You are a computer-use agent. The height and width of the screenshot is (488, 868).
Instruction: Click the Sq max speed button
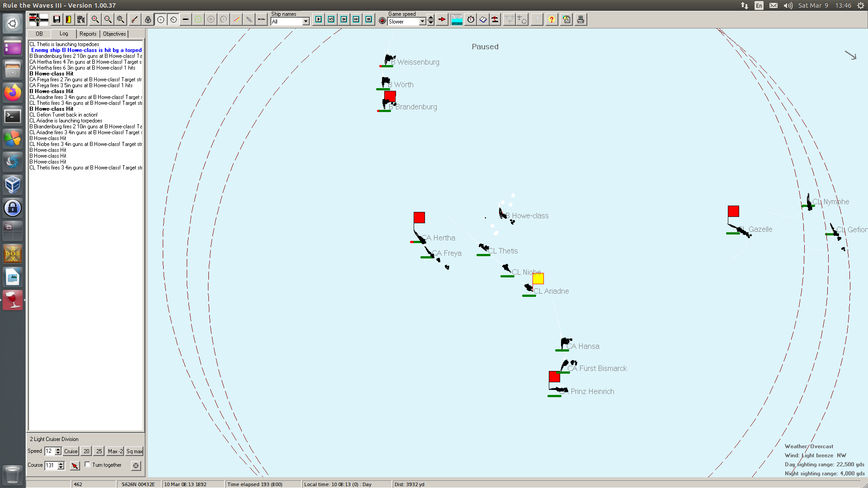[x=135, y=451]
